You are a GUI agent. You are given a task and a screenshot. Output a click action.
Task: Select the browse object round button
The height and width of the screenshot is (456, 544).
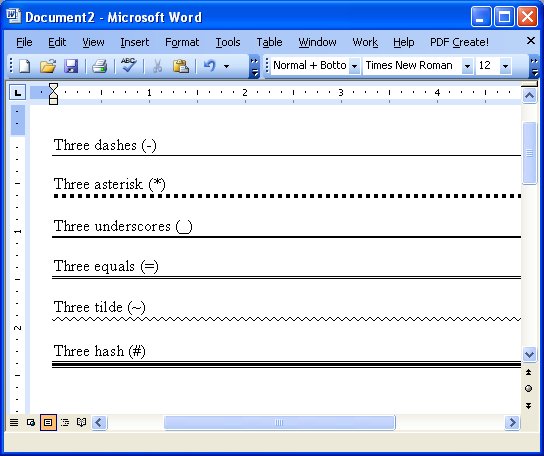(x=528, y=389)
